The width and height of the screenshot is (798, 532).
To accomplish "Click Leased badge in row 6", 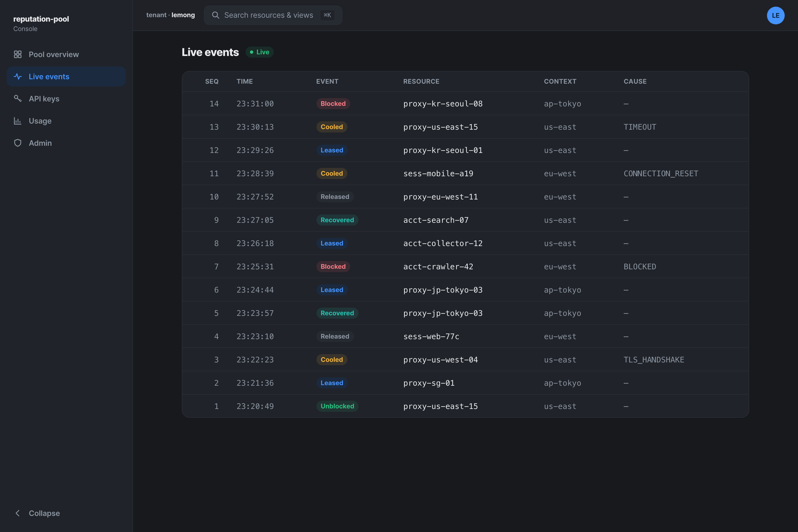I will (x=332, y=290).
